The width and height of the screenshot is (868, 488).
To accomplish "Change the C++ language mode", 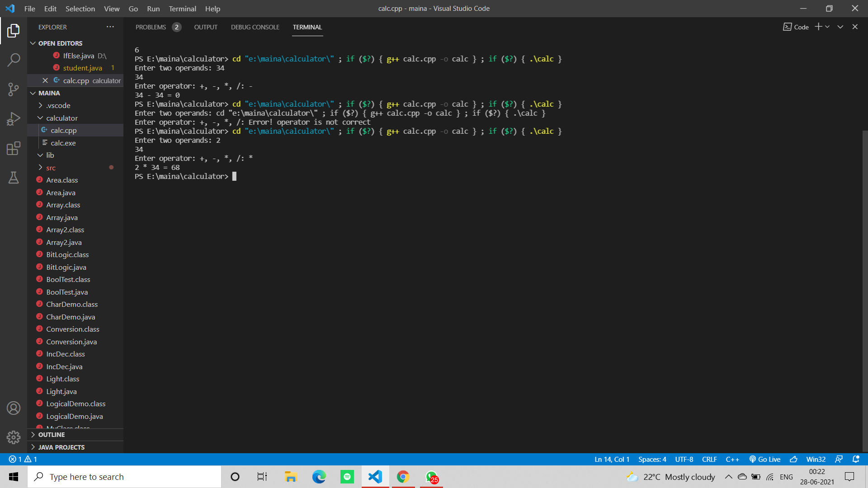I will 732,459.
